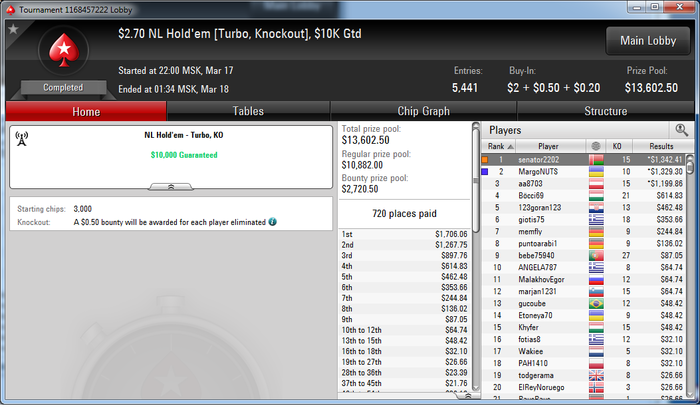The image size is (700, 408).
Task: Click the PokerStars red spade logo
Action: point(64,50)
